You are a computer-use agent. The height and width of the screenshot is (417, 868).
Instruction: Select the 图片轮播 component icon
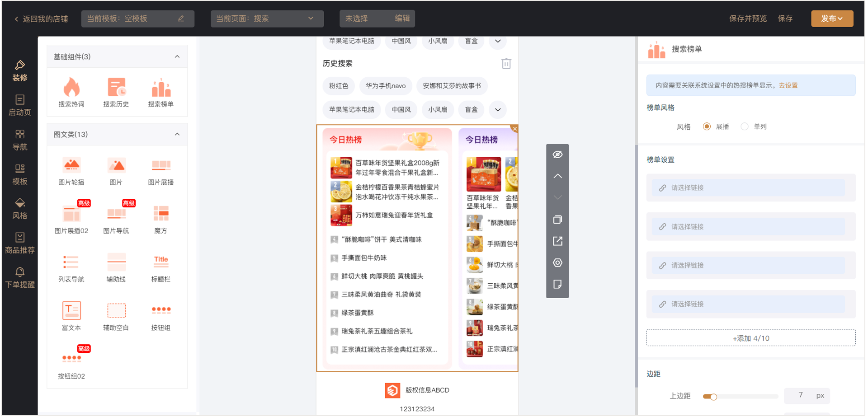click(x=71, y=166)
